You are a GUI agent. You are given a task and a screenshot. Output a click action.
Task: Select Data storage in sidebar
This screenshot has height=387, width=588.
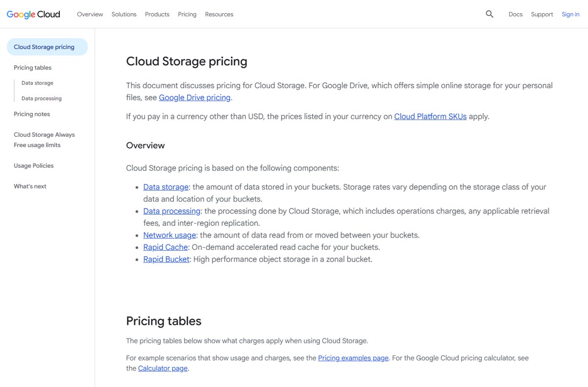point(37,83)
